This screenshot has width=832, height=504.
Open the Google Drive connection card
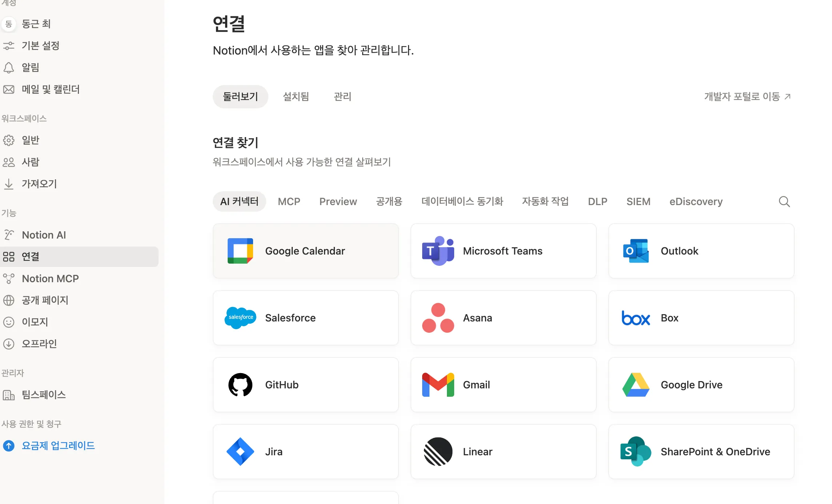701,385
